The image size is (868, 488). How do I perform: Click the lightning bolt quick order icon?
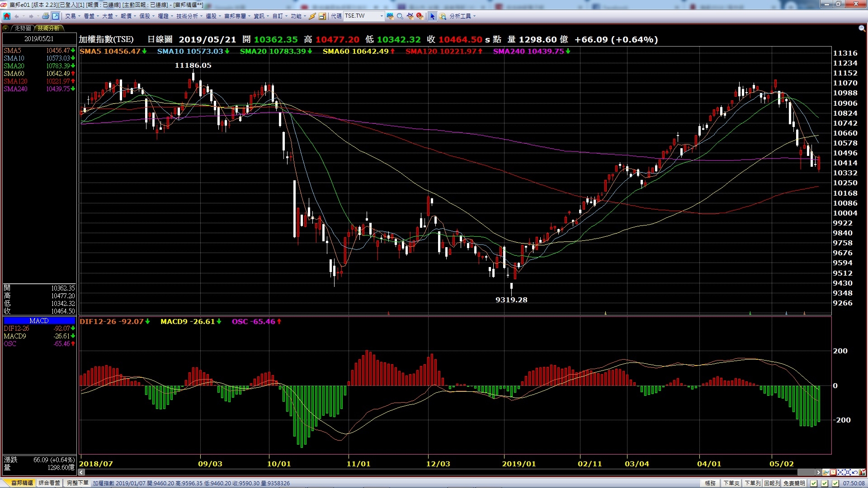312,16
